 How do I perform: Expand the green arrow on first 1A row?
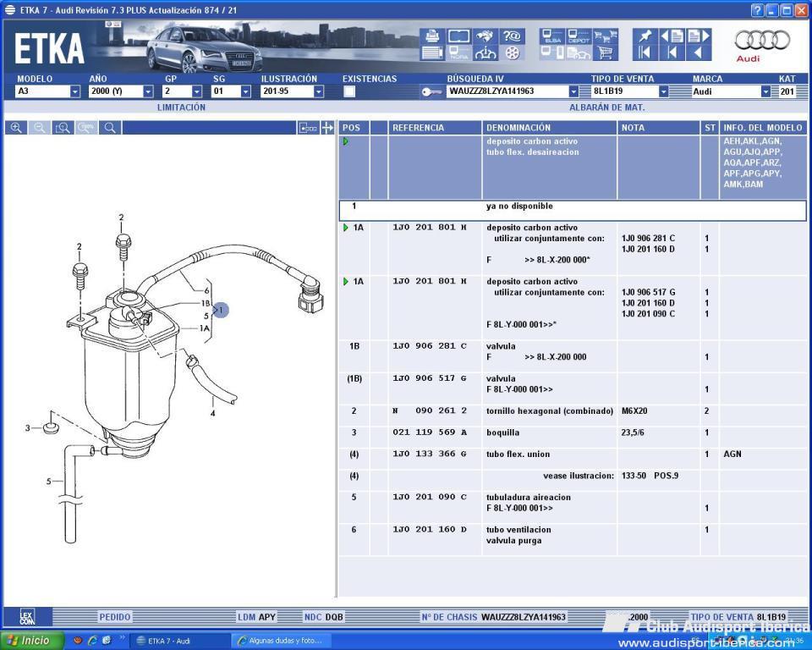pos(346,228)
